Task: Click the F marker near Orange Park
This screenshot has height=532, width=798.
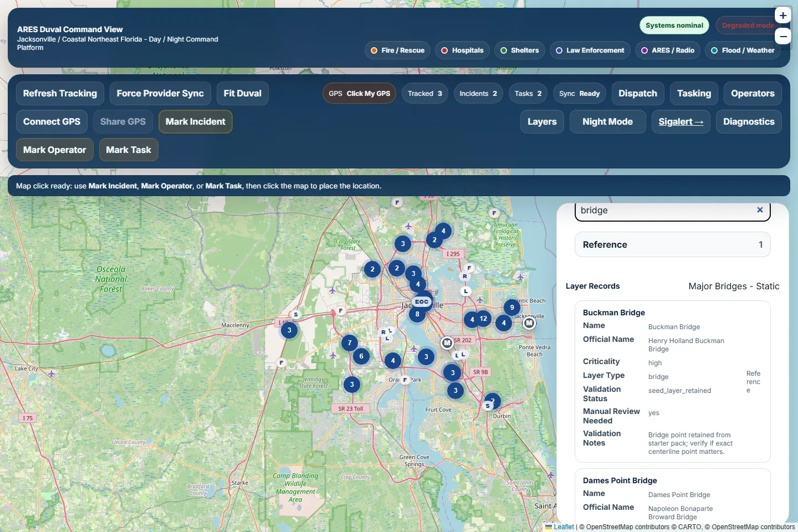Action: click(x=405, y=380)
